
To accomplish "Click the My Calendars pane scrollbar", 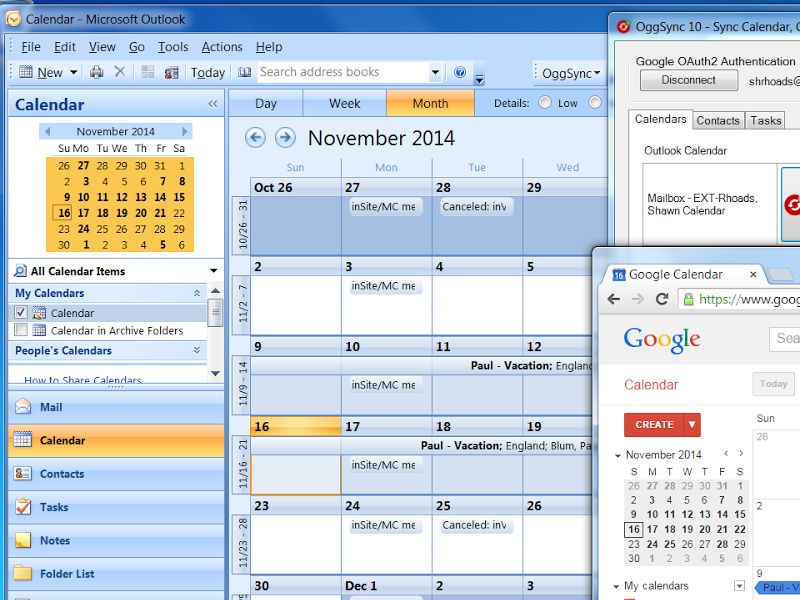I will (x=215, y=313).
